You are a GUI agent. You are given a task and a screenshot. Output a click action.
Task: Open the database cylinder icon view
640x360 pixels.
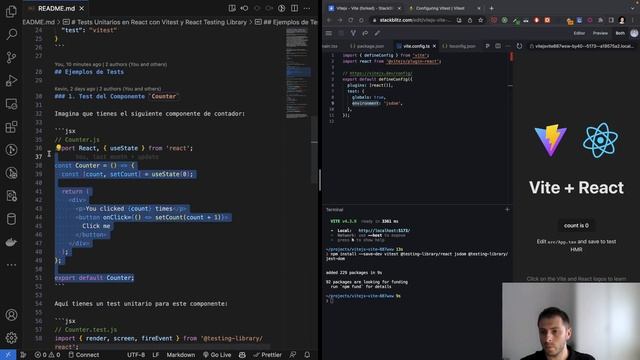11,219
